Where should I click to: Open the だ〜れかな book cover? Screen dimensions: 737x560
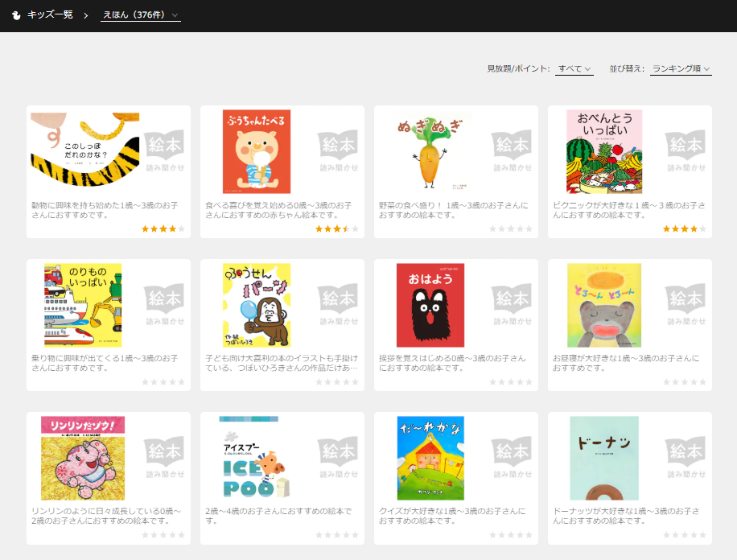click(x=430, y=458)
